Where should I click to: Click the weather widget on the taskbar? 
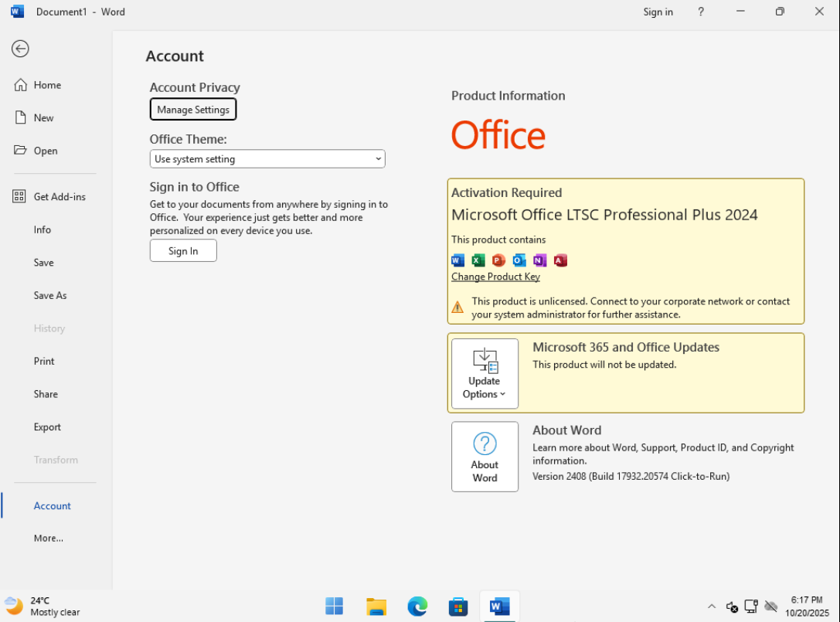click(43, 607)
